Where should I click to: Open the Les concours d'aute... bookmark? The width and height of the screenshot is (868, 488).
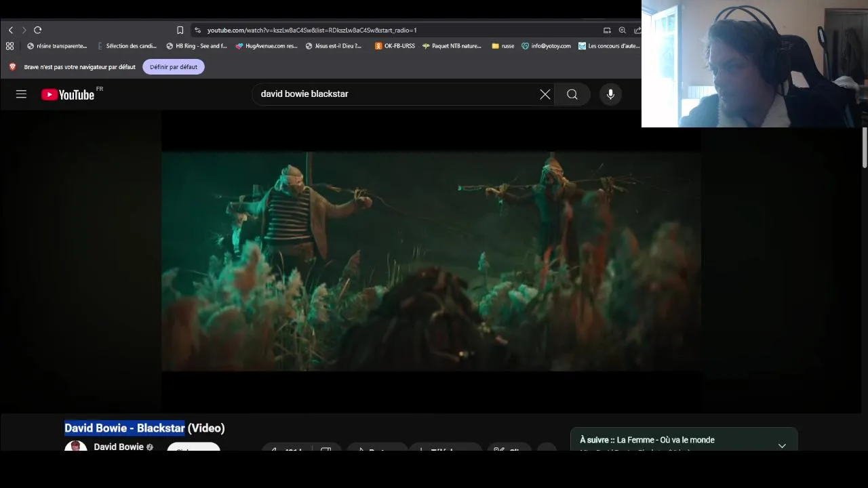(x=609, y=46)
